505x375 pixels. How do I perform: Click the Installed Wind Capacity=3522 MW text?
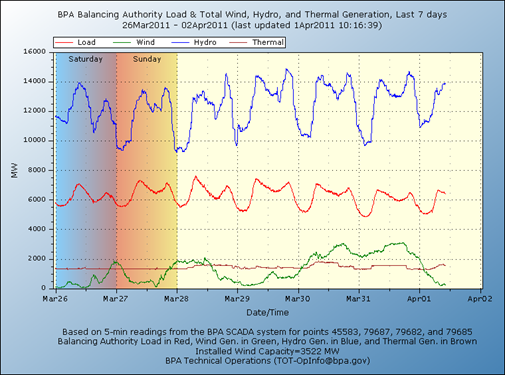[267, 351]
